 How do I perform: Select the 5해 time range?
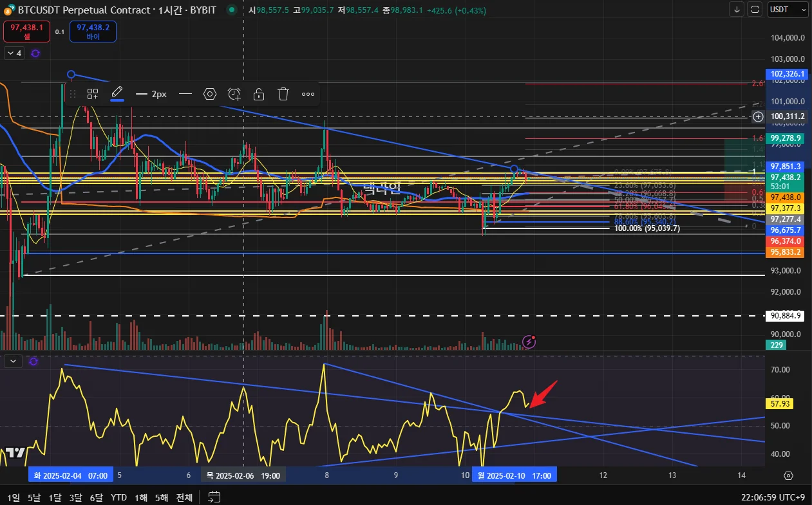[x=162, y=497]
